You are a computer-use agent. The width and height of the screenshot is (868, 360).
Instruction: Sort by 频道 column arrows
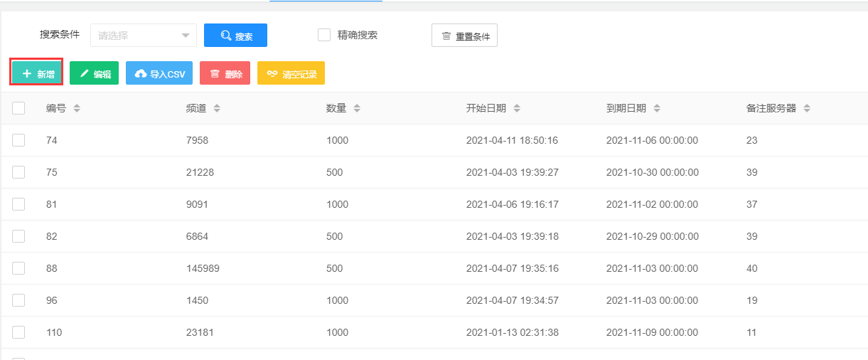tap(217, 108)
